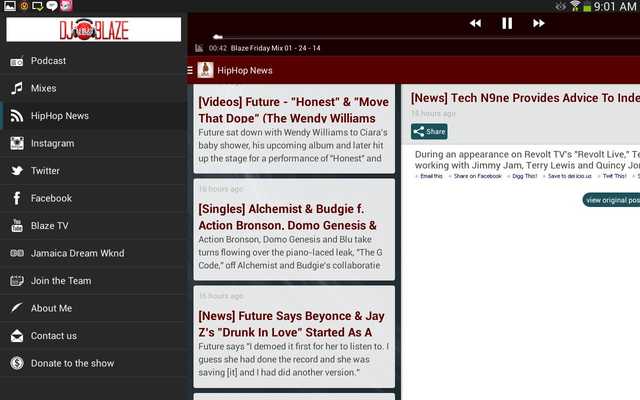The height and width of the screenshot is (400, 640).
Task: Click the track title Blaze Friday Mix 01 - 24 - 14
Action: pos(276,48)
